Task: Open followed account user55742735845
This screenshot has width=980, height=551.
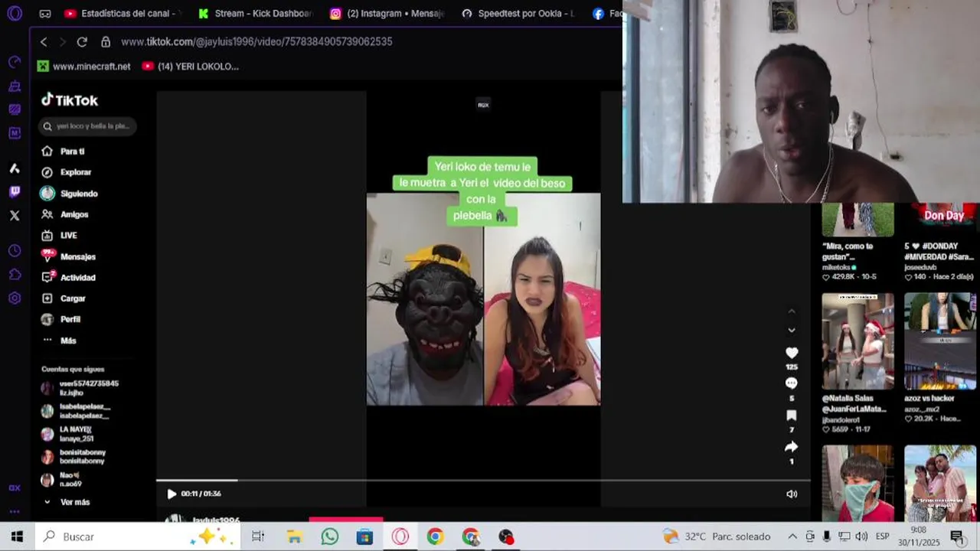Action: point(80,388)
